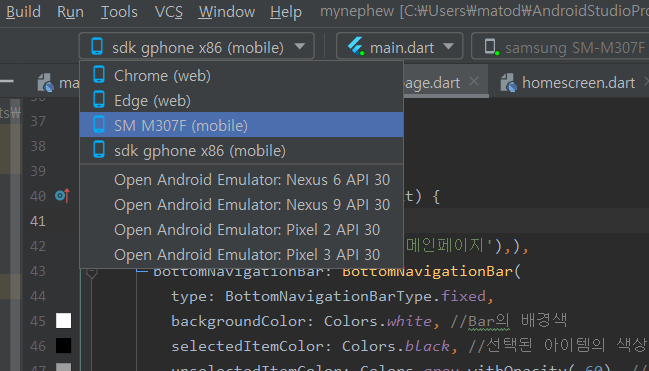Click BottomNavigationBarType.fixed in the code
The image size is (649, 371).
(356, 296)
